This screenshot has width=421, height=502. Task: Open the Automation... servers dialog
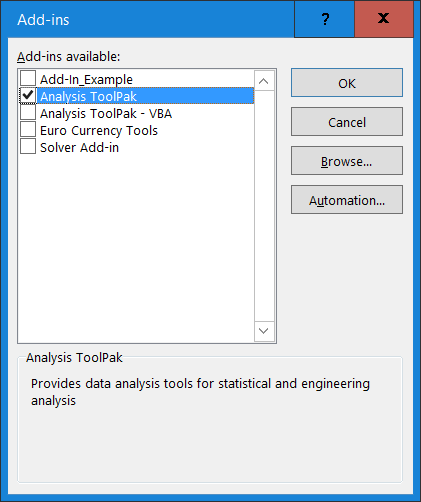[x=347, y=200]
